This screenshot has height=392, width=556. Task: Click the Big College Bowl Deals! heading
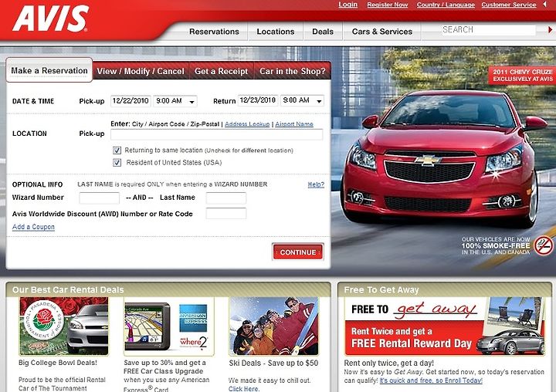point(58,363)
